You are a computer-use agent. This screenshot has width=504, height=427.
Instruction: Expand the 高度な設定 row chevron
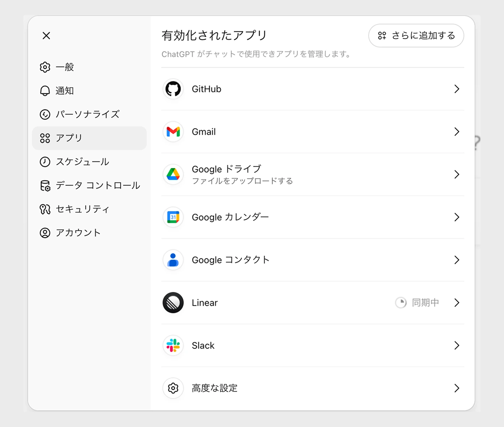pos(457,388)
